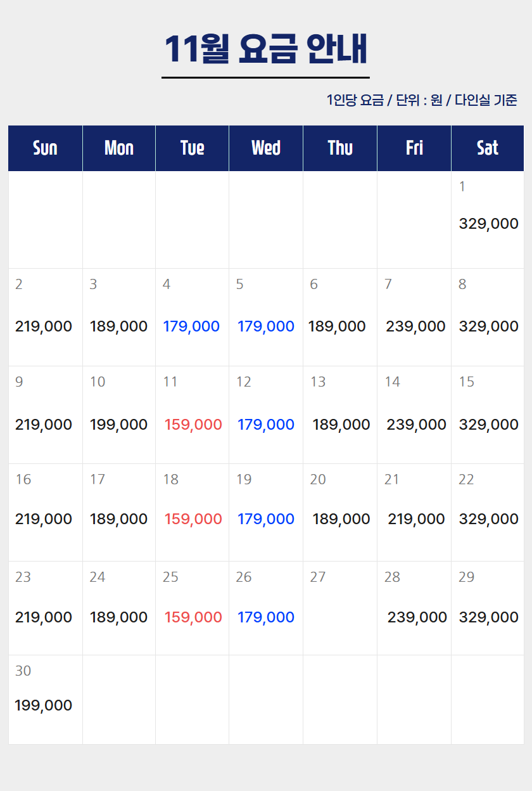The height and width of the screenshot is (791, 532).
Task: Click the 239,000 price on the 14th
Action: [416, 425]
